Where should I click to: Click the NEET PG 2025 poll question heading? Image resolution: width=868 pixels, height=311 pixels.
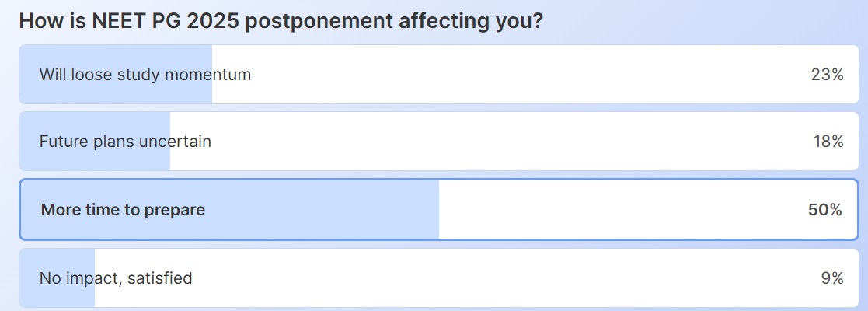(280, 20)
